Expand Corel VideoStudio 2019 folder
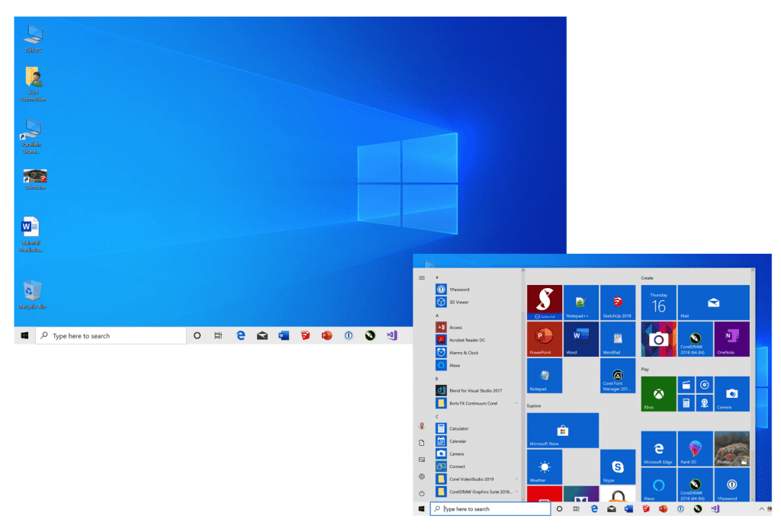The height and width of the screenshot is (532, 781). click(477, 479)
